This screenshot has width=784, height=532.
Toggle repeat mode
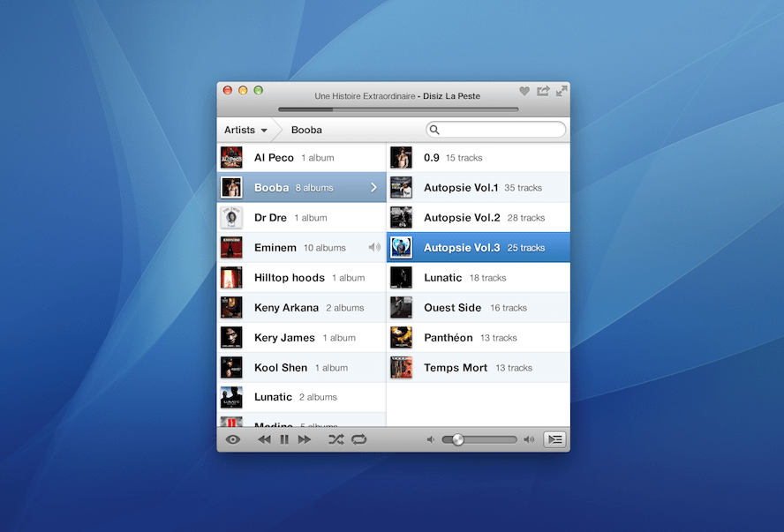coord(359,439)
